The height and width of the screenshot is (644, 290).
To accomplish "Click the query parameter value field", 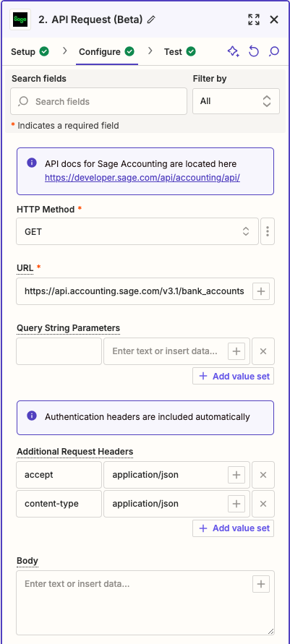I will pos(165,351).
